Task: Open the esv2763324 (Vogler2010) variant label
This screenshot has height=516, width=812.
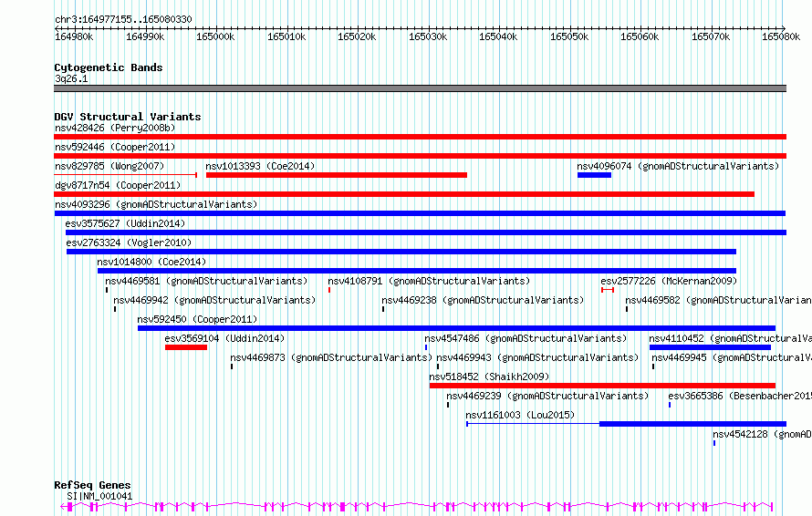Action: click(x=129, y=243)
